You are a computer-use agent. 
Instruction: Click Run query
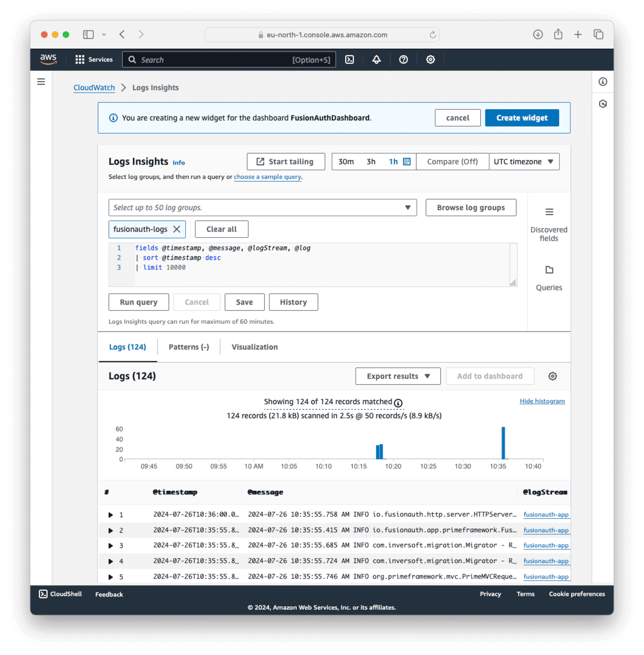coord(138,302)
